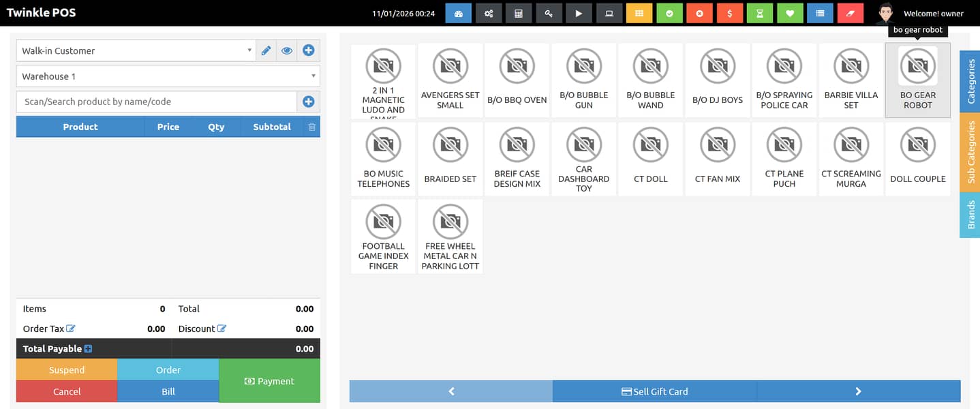
Task: Click the red X circle icon
Action: pyautogui.click(x=699, y=14)
